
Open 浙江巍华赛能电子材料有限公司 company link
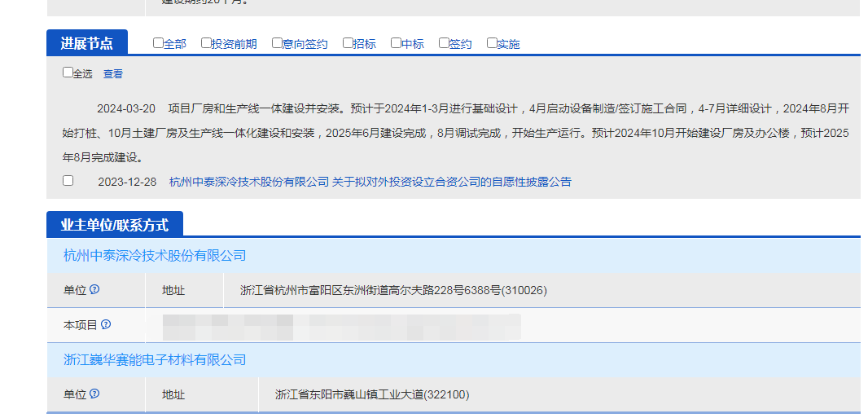pyautogui.click(x=155, y=359)
